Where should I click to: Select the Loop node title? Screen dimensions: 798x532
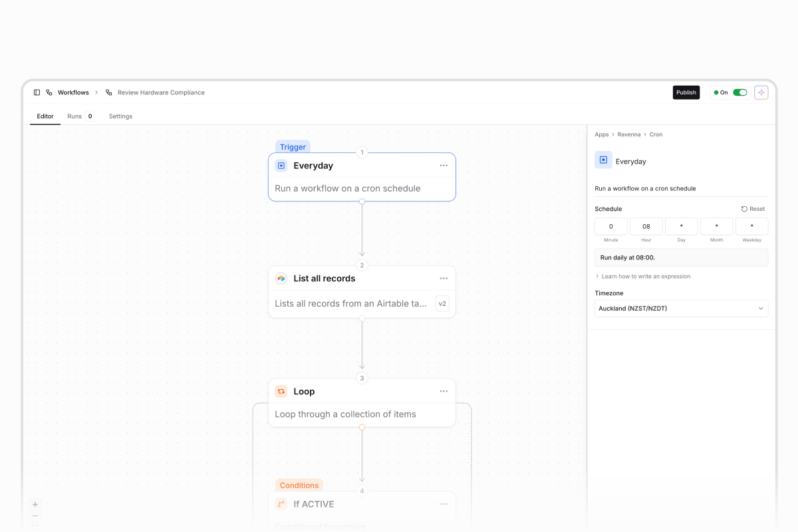pos(304,392)
